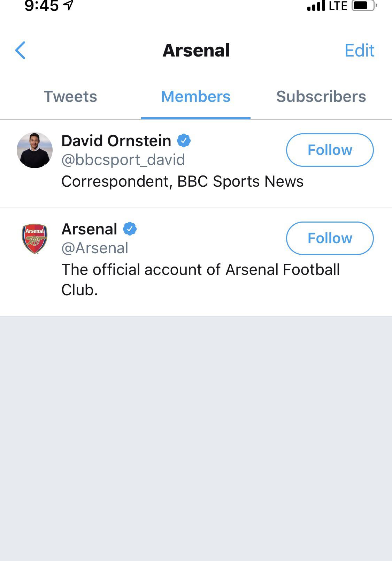Tap the battery indicator in status bar
This screenshot has width=392, height=561.
point(364,6)
